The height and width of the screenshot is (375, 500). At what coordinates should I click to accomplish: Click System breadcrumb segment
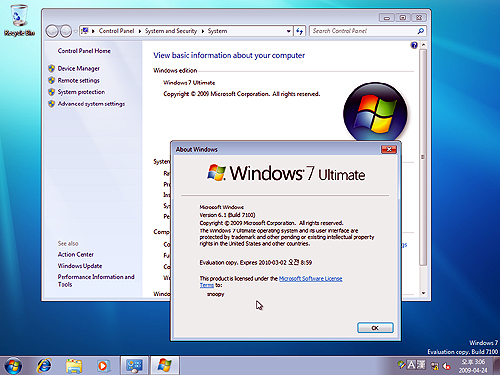pos(217,31)
